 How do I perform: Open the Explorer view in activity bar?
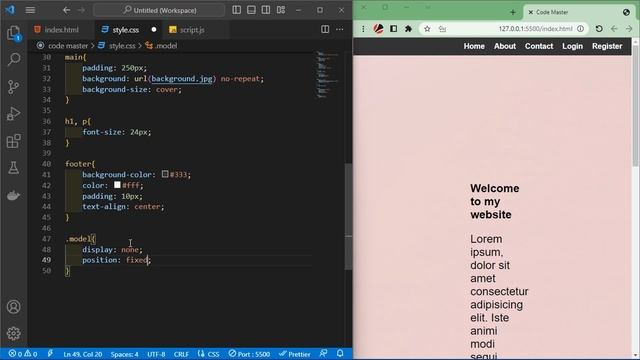(x=13, y=33)
